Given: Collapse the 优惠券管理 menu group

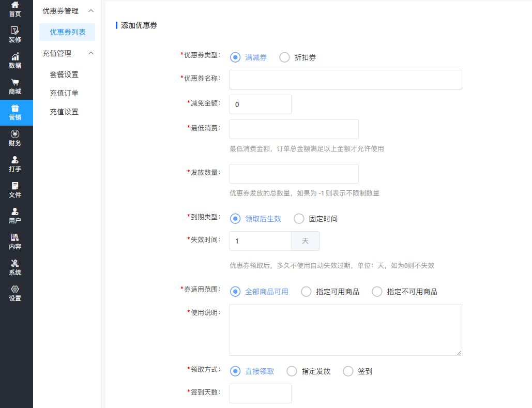Looking at the screenshot, I should [x=91, y=11].
